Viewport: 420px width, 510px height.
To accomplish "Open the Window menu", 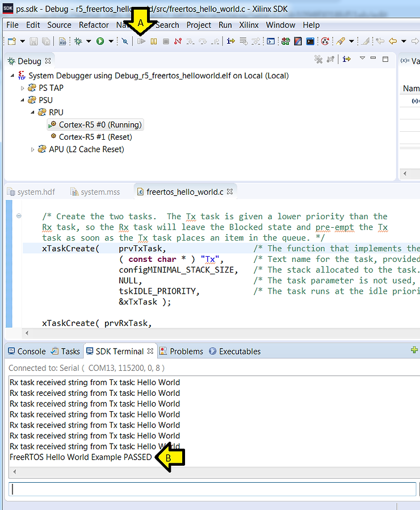I will pos(280,25).
